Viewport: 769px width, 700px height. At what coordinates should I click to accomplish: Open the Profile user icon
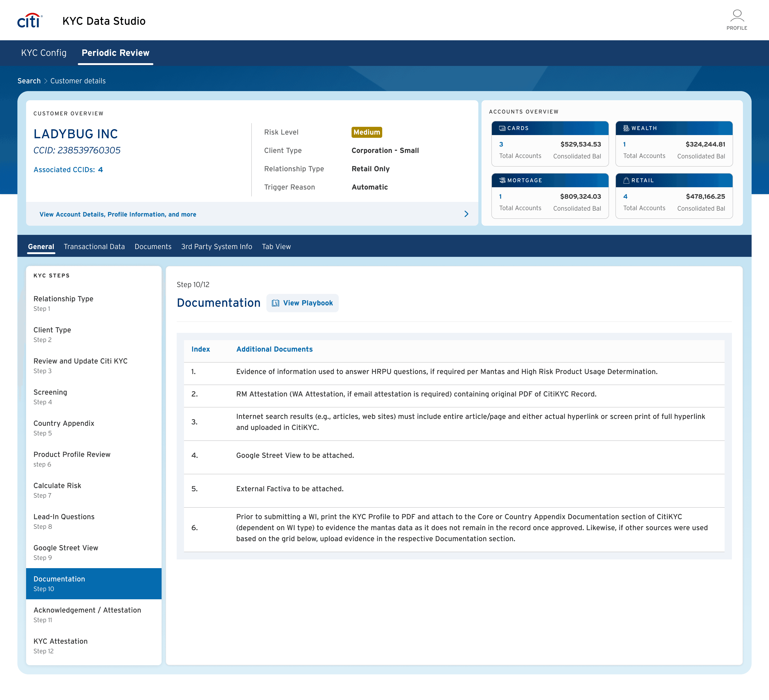tap(737, 16)
